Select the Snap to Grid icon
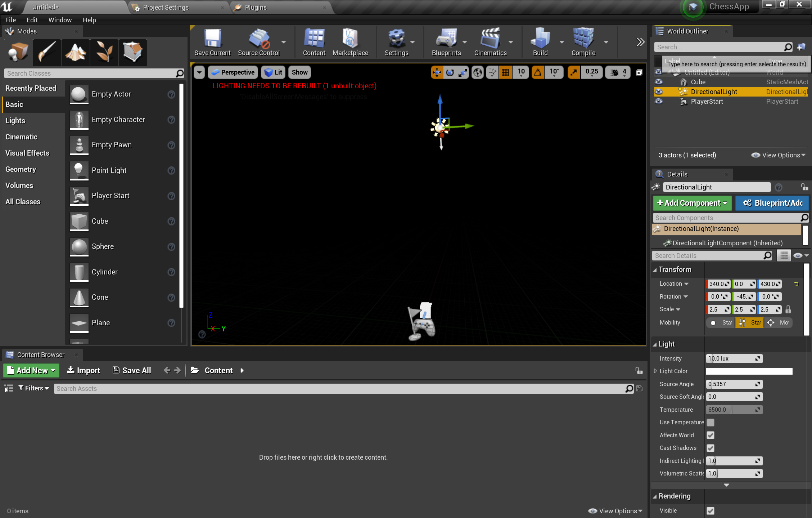Screen dimensions: 812x518 [x=505, y=72]
